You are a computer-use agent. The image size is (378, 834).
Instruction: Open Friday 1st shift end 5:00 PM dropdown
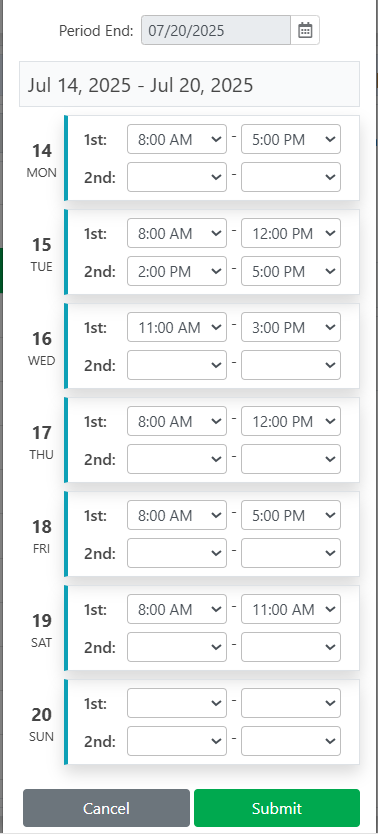click(291, 515)
